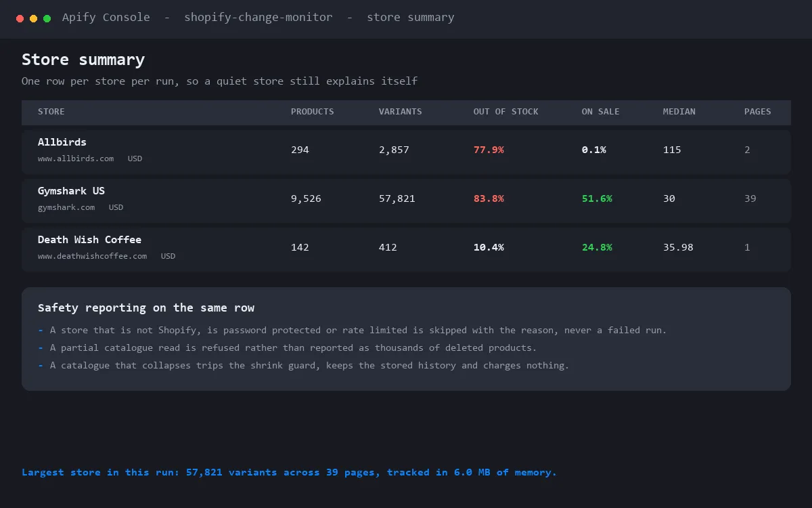Click the yellow minimize window dot
This screenshot has height=508, width=812.
point(34,19)
